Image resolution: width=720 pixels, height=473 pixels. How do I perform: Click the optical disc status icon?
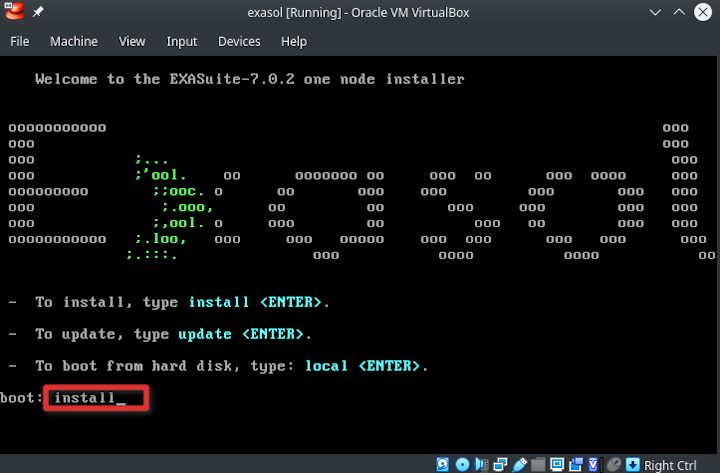click(462, 464)
